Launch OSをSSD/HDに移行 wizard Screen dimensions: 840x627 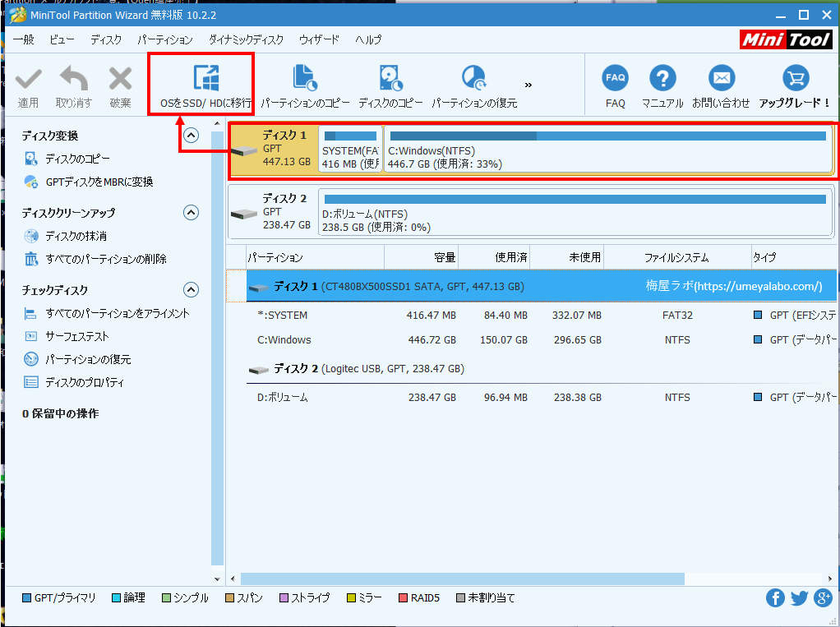[205, 85]
